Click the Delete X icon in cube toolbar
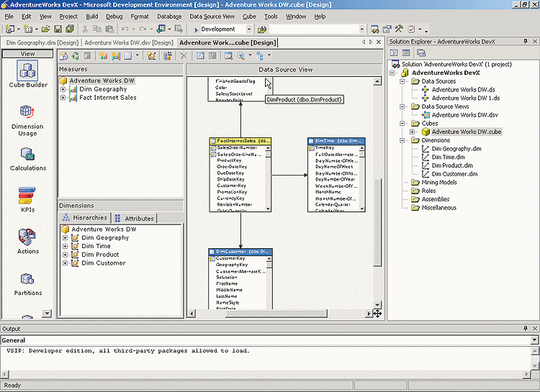The width and height of the screenshot is (540, 392). coord(184,56)
